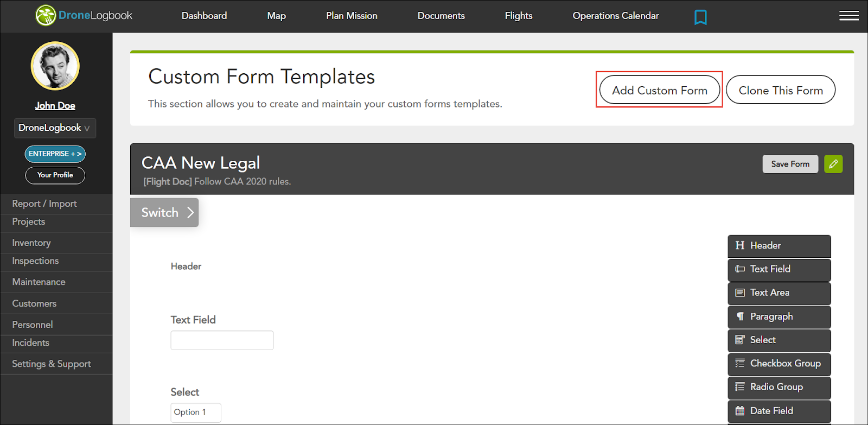Open Customers in the sidebar
The width and height of the screenshot is (868, 425).
(56, 303)
